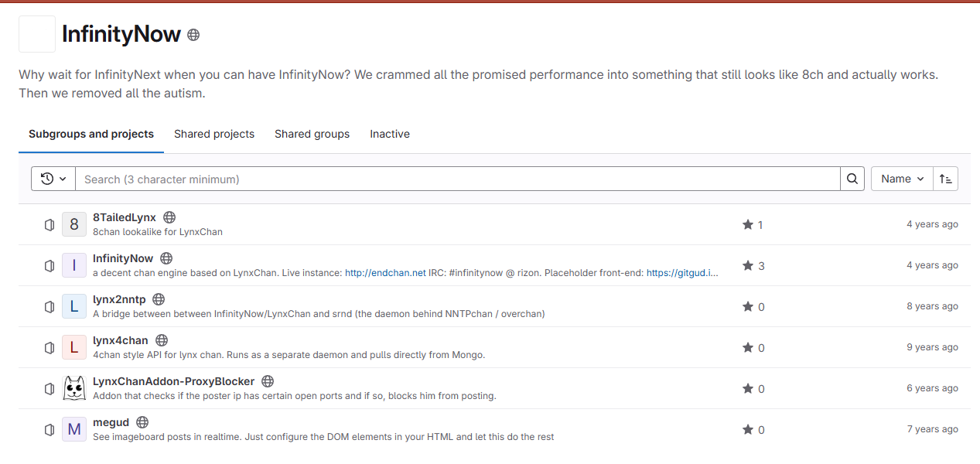Click the magnifying glass search button
This screenshot has width=980, height=464.
click(852, 179)
